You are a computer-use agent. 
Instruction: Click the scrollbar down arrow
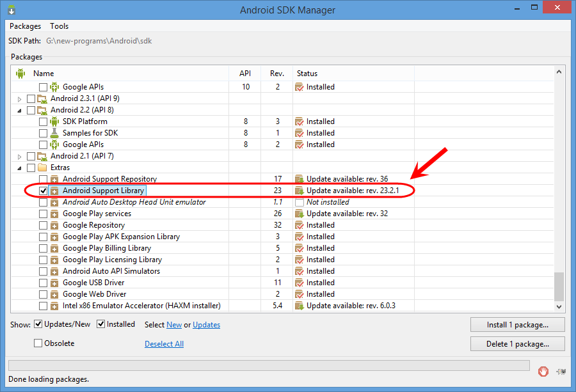click(559, 306)
